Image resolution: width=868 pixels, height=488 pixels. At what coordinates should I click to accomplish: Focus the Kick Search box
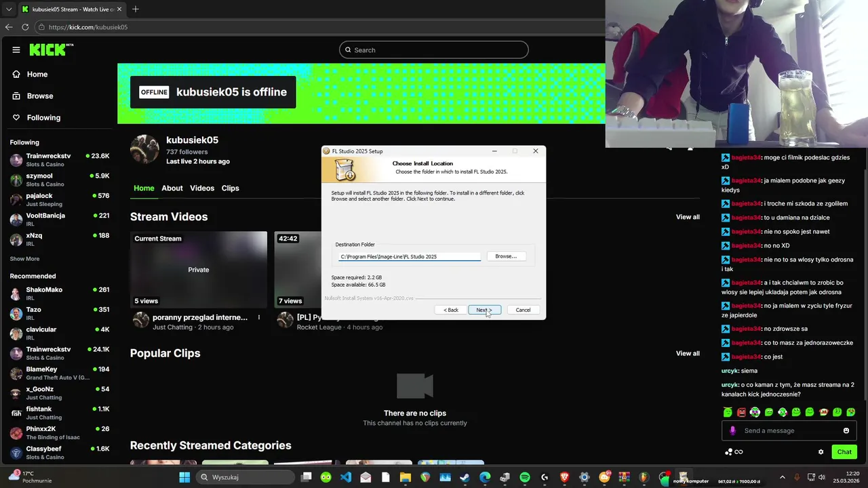coord(434,49)
